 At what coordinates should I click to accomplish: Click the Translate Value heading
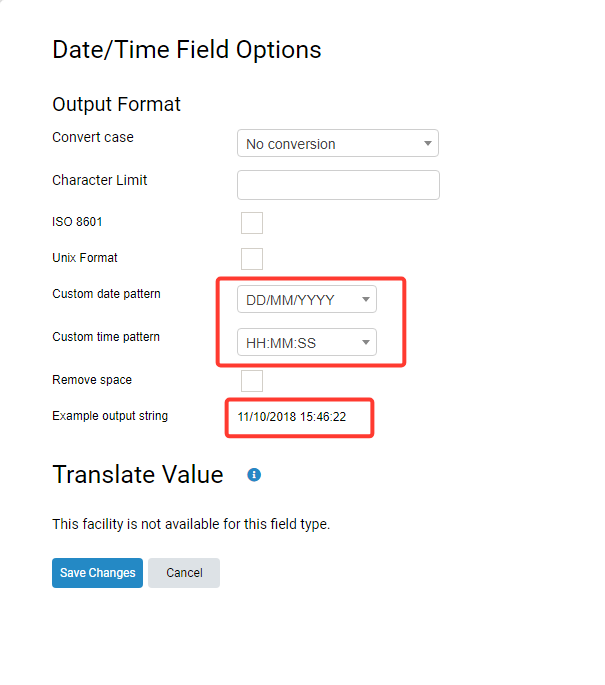tap(138, 474)
